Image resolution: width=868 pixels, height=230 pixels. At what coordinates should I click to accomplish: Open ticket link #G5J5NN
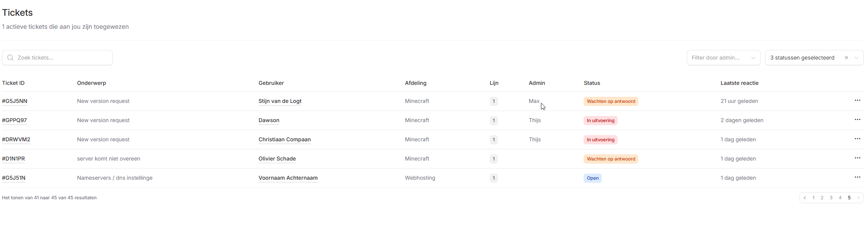[15, 101]
